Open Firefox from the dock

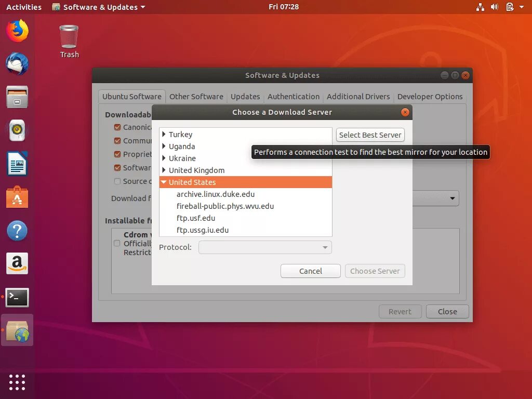(17, 31)
